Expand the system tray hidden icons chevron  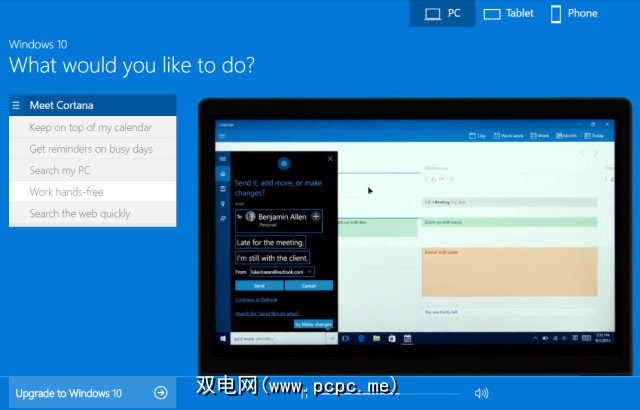(x=535, y=338)
